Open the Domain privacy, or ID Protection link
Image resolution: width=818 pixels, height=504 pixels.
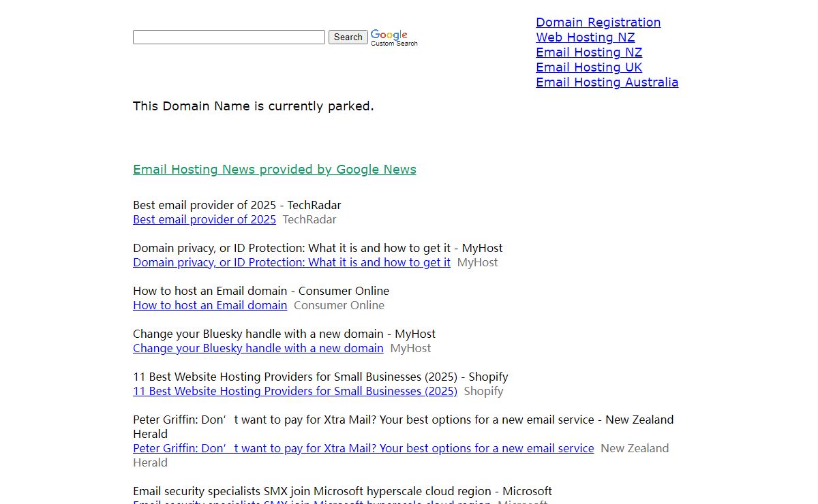(x=292, y=262)
